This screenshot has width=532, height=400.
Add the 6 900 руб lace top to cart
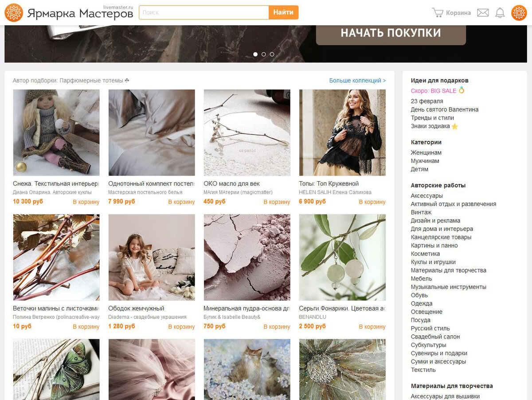(372, 202)
